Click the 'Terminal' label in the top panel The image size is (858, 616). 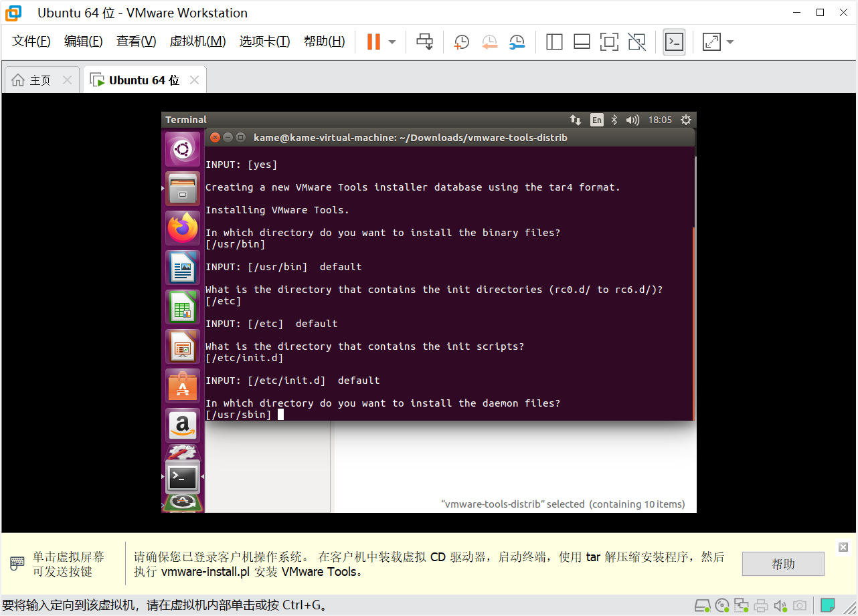[x=186, y=120]
